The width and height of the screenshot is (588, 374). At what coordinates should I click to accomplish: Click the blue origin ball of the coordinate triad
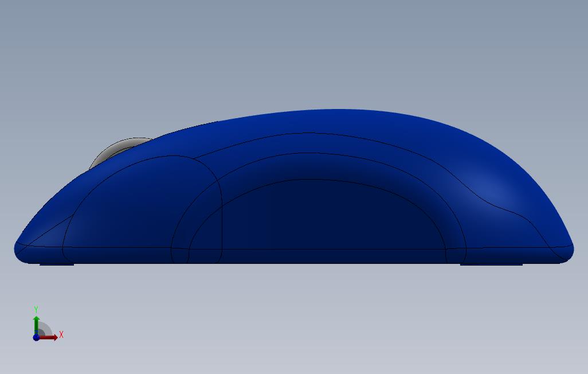[36, 337]
